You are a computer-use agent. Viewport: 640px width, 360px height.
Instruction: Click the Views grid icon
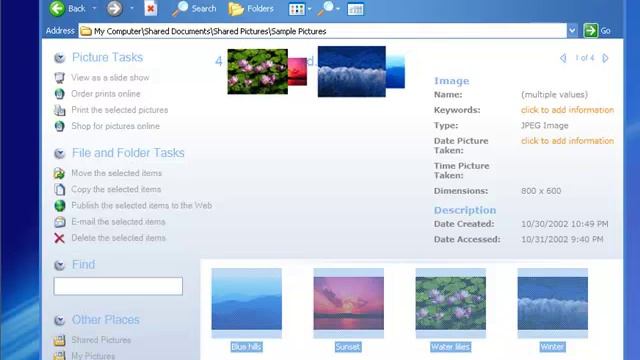[x=296, y=9]
